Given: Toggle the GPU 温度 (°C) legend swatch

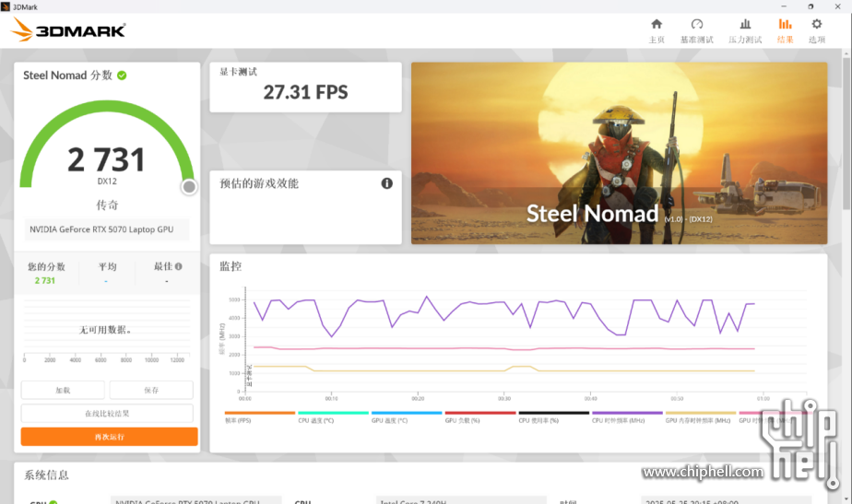Looking at the screenshot, I should coord(407,413).
